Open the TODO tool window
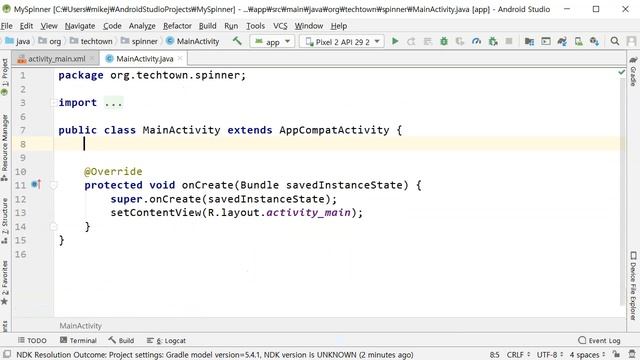 (32, 340)
